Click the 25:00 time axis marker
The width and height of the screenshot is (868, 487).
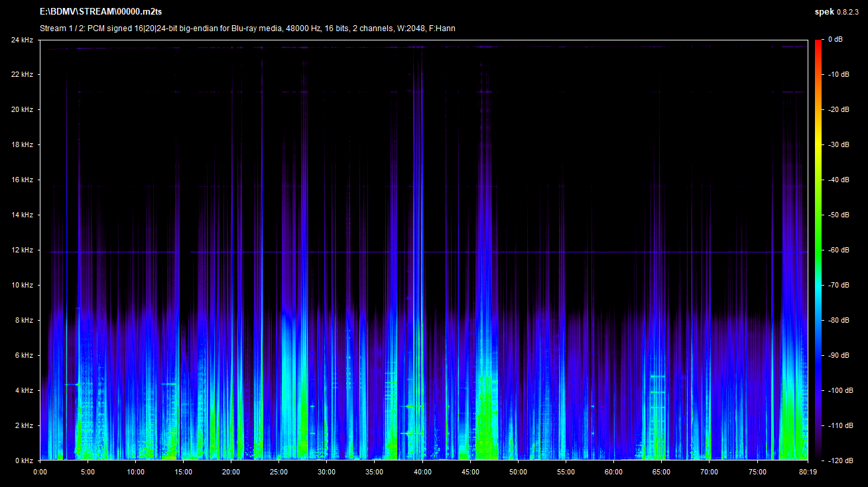click(279, 472)
